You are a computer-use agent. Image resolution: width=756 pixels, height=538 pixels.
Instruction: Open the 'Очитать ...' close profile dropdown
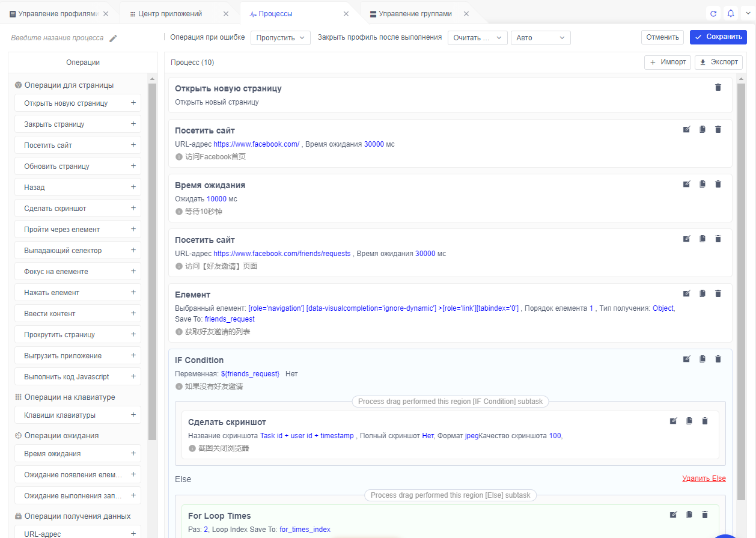tap(478, 38)
